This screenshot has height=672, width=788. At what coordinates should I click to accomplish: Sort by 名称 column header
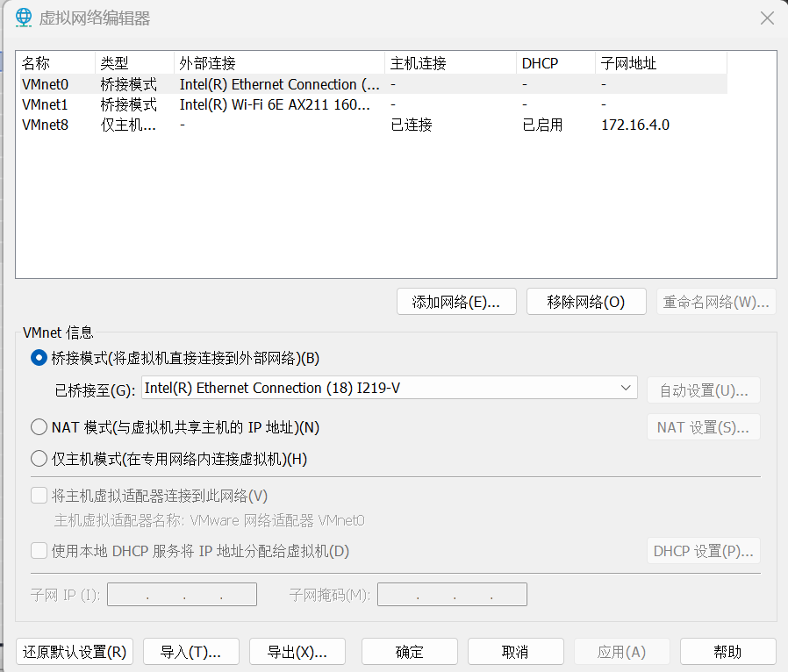tap(56, 63)
